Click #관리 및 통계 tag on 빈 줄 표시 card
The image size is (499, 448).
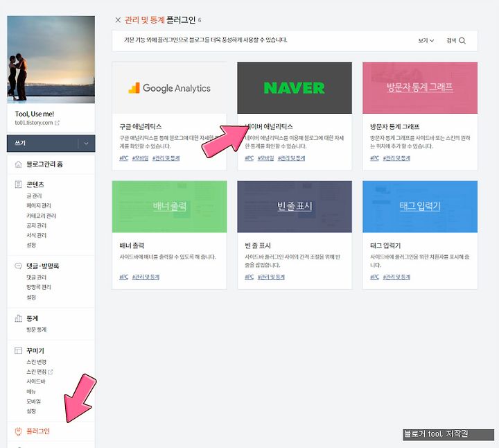tap(271, 277)
